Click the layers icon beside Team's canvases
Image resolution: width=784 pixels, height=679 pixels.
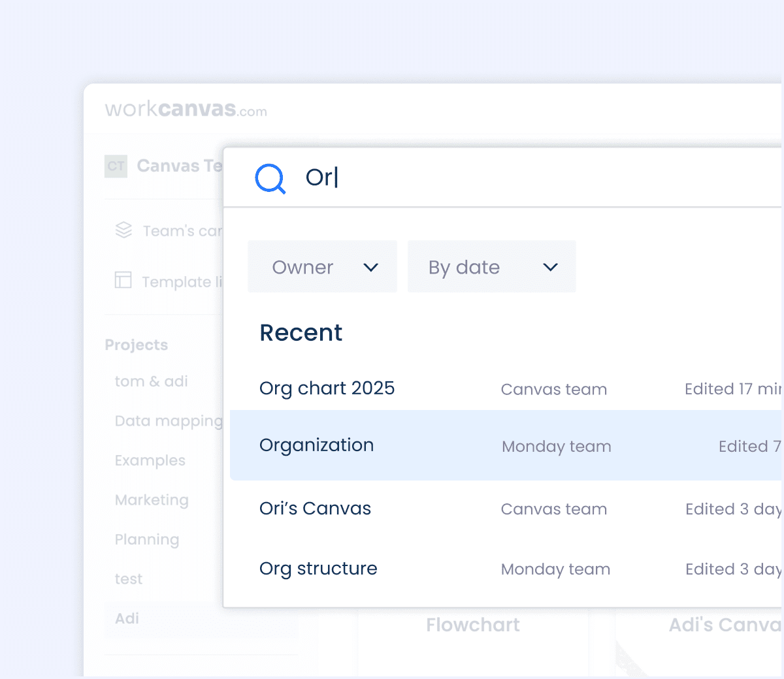tap(123, 230)
